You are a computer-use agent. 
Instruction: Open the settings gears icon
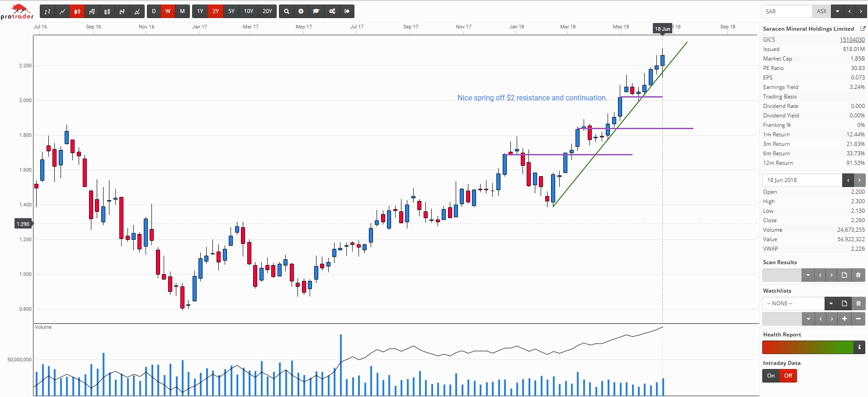tap(332, 11)
